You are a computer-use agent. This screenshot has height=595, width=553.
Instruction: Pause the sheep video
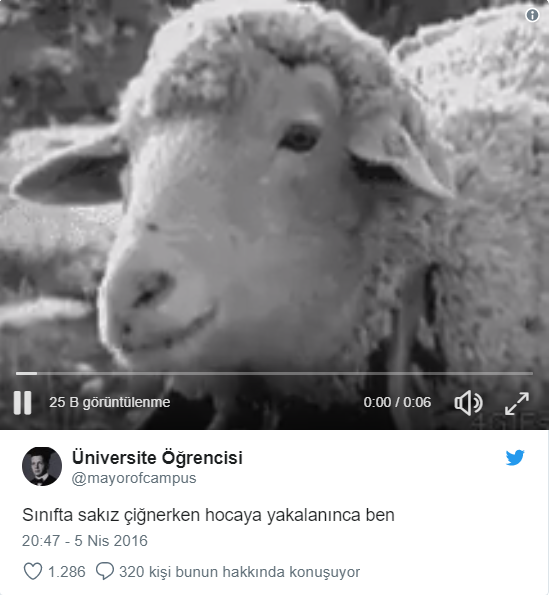22,403
